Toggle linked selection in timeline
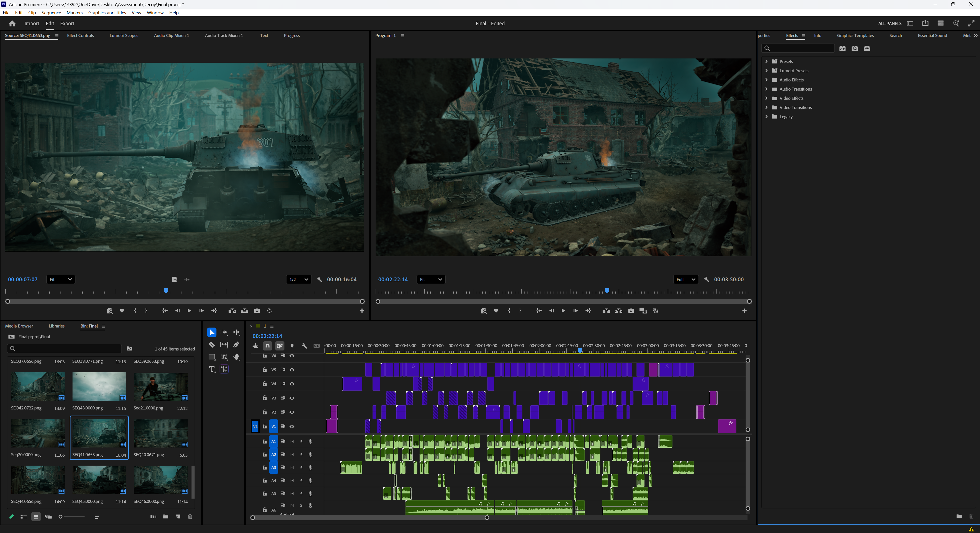This screenshot has width=980, height=533. 280,346
